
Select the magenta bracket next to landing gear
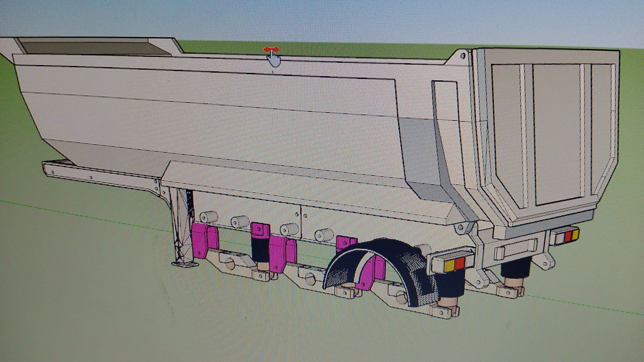click(205, 241)
